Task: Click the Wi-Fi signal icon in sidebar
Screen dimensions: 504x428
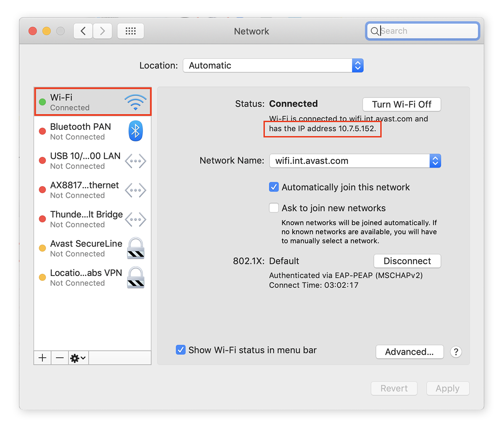Action: tap(135, 102)
